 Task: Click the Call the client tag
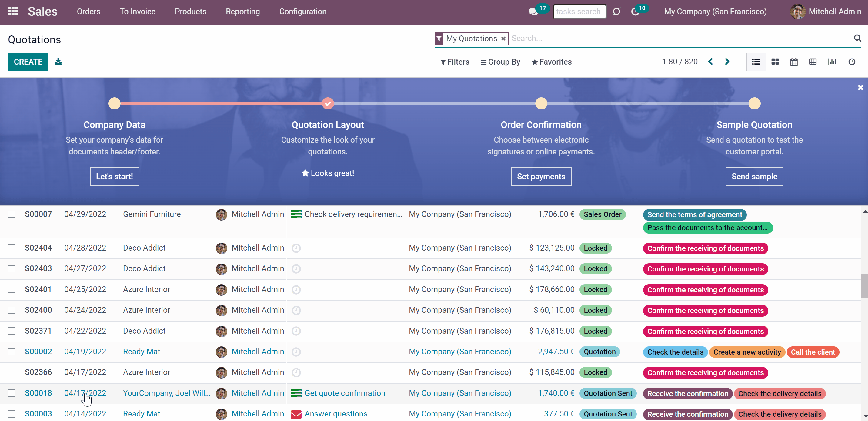tap(813, 352)
